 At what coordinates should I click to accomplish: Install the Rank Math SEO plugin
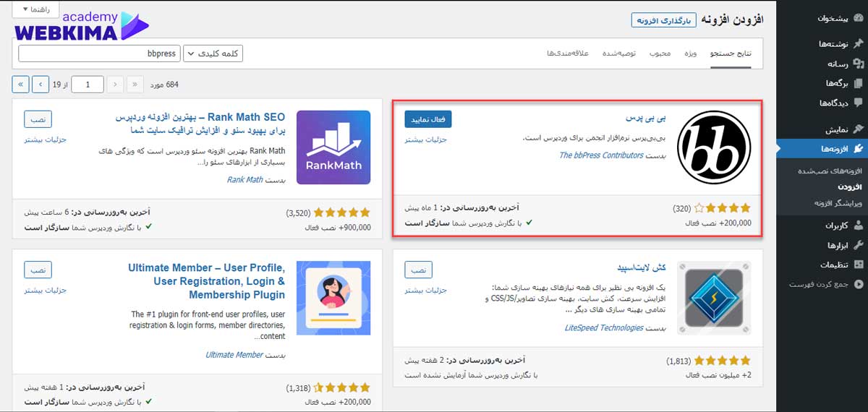click(x=38, y=119)
